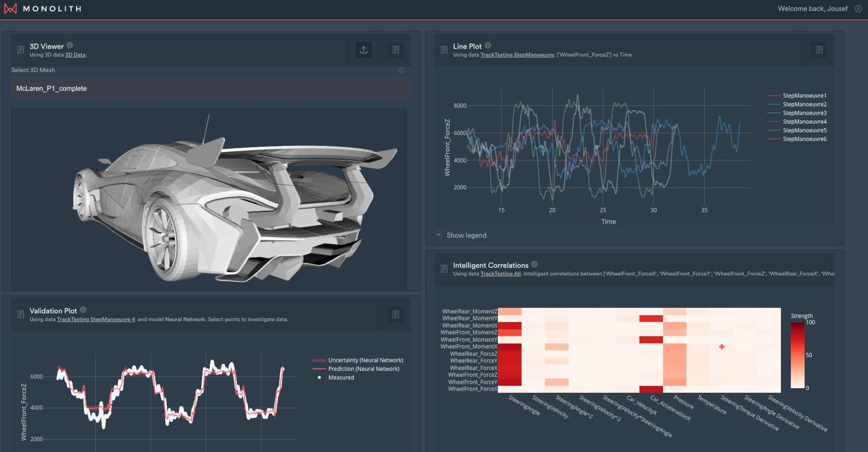
Task: Open the Validation Plot settings document icon
Action: [396, 314]
